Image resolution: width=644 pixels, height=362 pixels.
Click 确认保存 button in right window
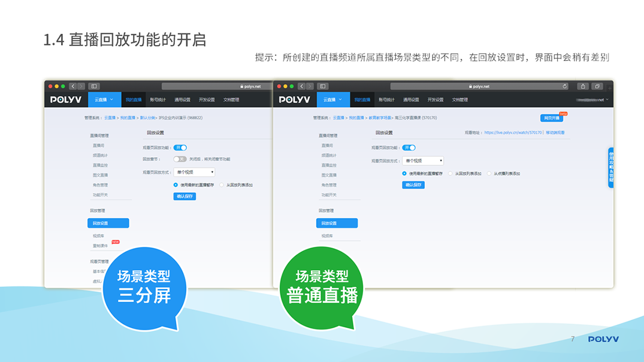(x=413, y=185)
